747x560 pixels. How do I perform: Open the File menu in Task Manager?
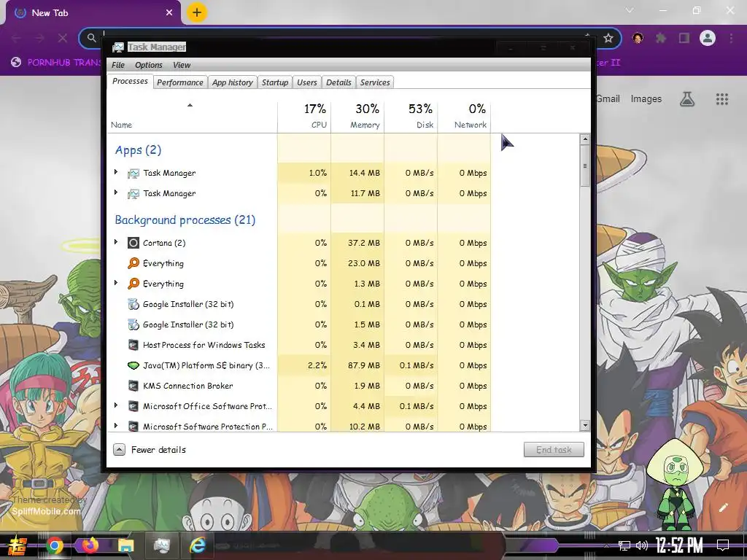click(x=118, y=65)
